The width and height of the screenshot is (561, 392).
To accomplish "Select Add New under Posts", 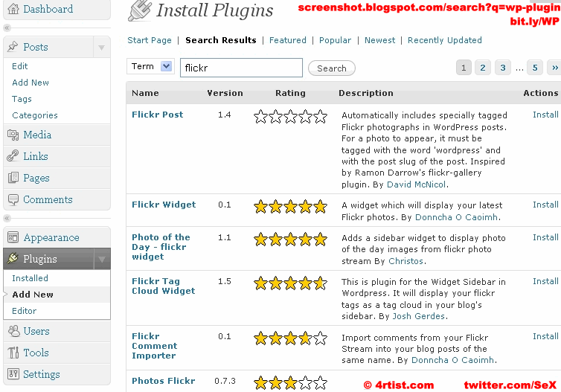I will point(31,83).
